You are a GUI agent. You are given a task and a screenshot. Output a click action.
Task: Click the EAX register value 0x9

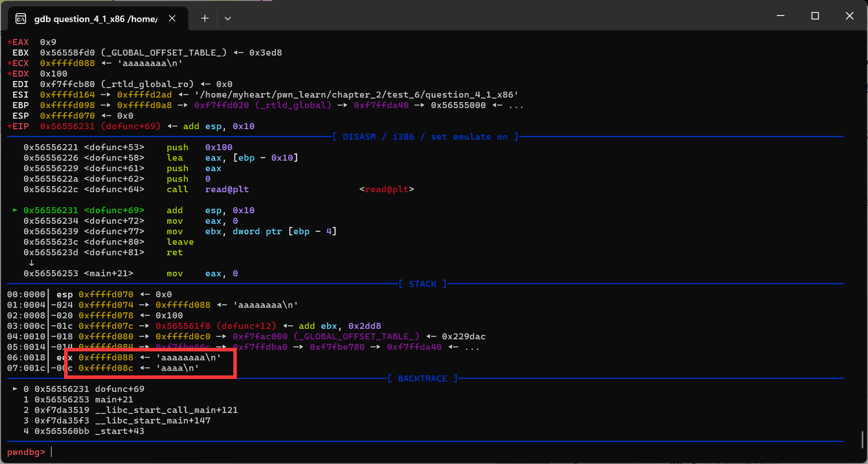coord(48,42)
